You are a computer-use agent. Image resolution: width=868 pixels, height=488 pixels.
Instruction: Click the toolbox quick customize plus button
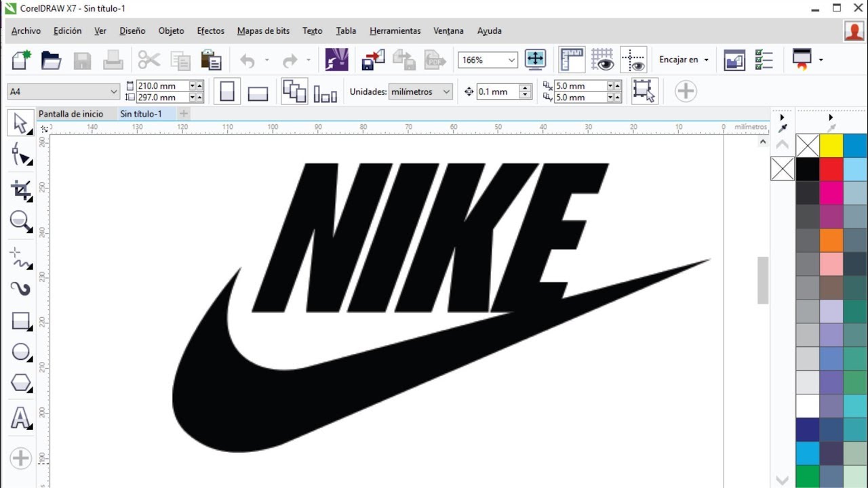(21, 458)
